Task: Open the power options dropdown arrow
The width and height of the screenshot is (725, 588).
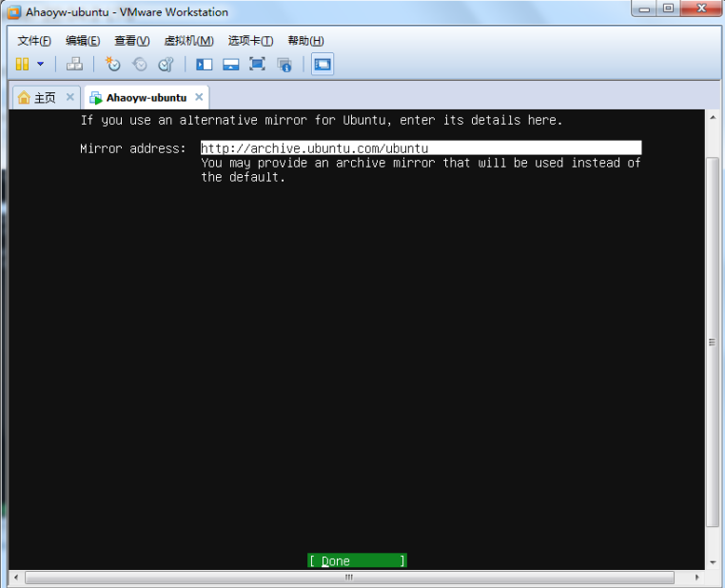Action: (x=40, y=64)
